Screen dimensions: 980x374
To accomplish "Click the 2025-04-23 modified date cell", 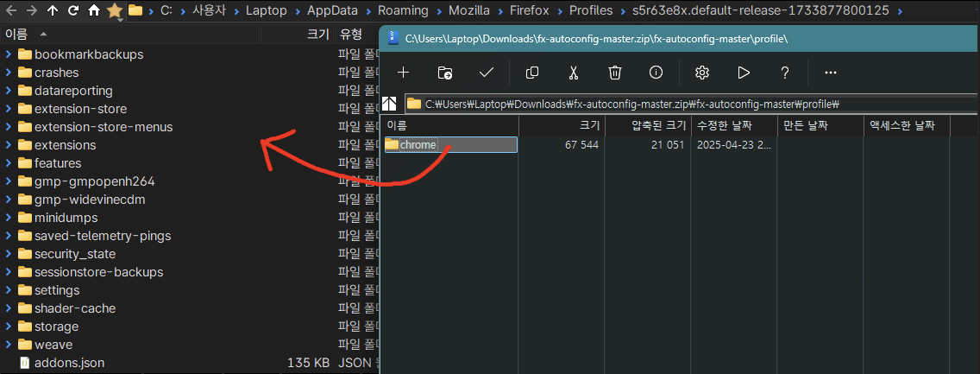I will (734, 145).
